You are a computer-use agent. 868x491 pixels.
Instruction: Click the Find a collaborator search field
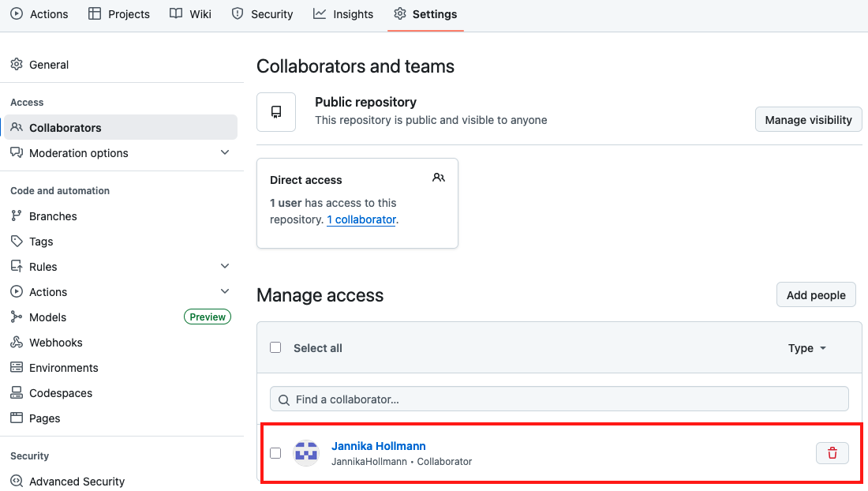click(559, 399)
